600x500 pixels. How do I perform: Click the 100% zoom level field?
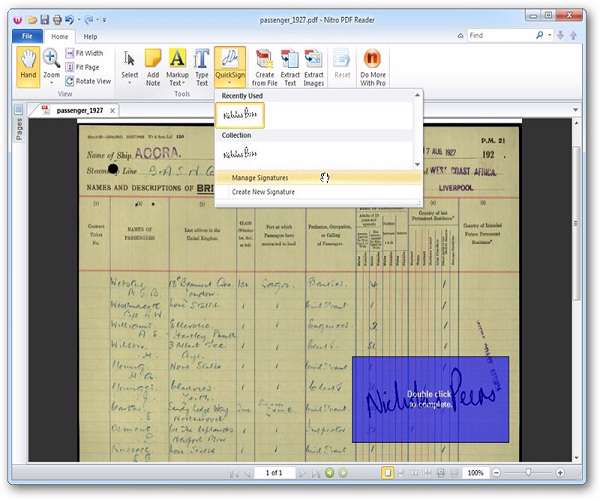[475, 473]
